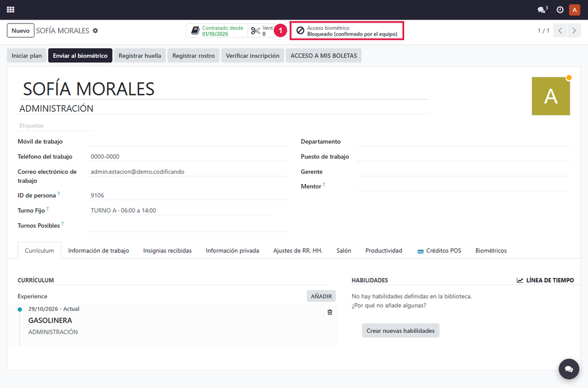Add a new curriculum experience line
The image size is (588, 388).
(x=322, y=296)
